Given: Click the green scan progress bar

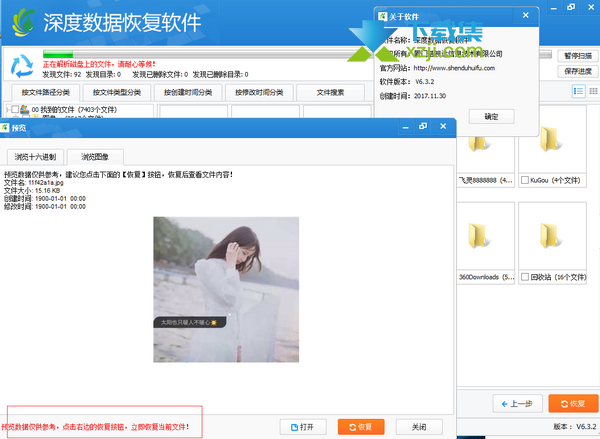Looking at the screenshot, I should pos(58,54).
